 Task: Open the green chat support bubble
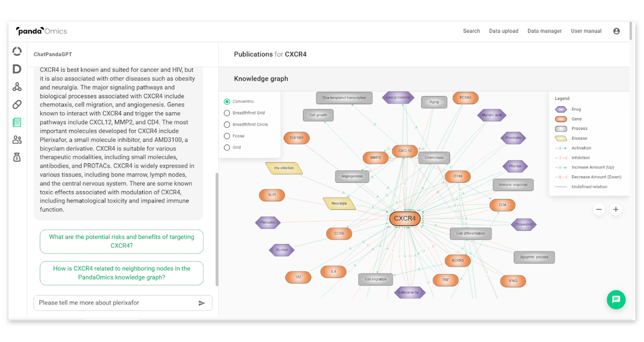point(616,299)
